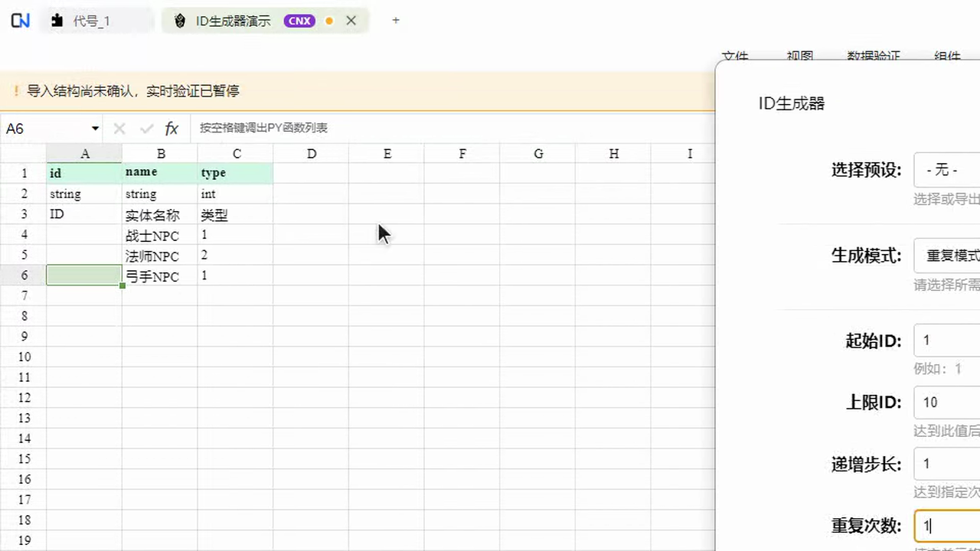Click the CNX badge on the tab
980x551 pixels.
299,21
